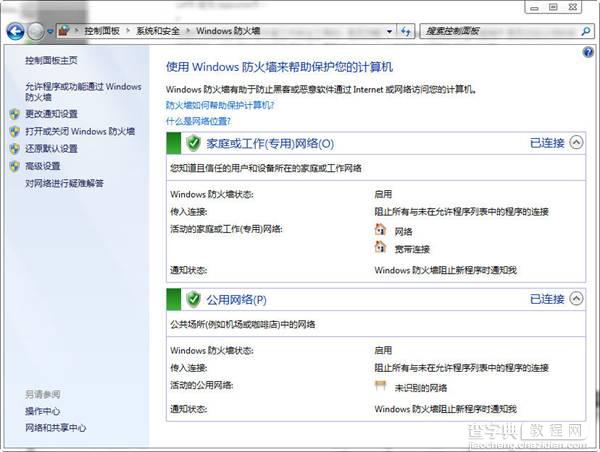Click the Back navigation arrow button
The image size is (600, 452).
(x=15, y=31)
